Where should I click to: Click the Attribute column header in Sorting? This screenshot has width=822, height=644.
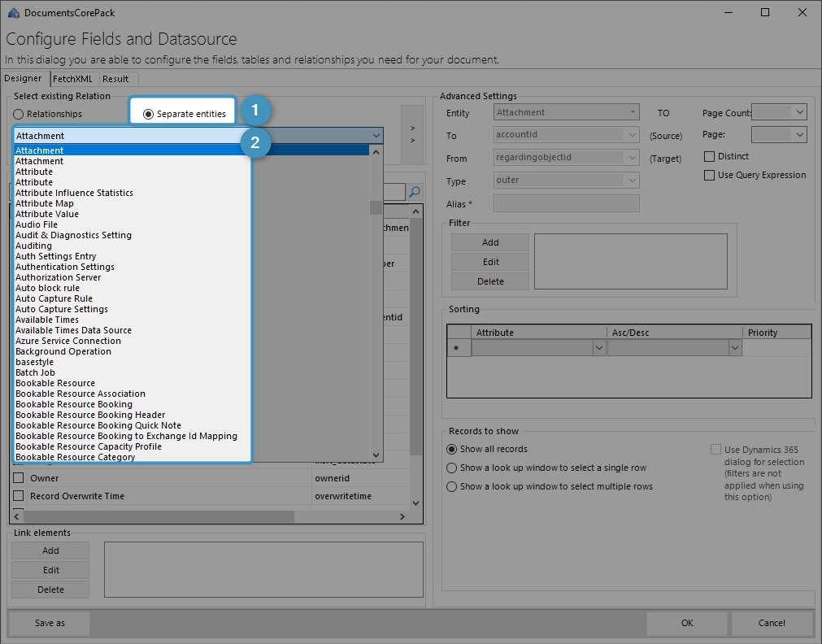539,333
